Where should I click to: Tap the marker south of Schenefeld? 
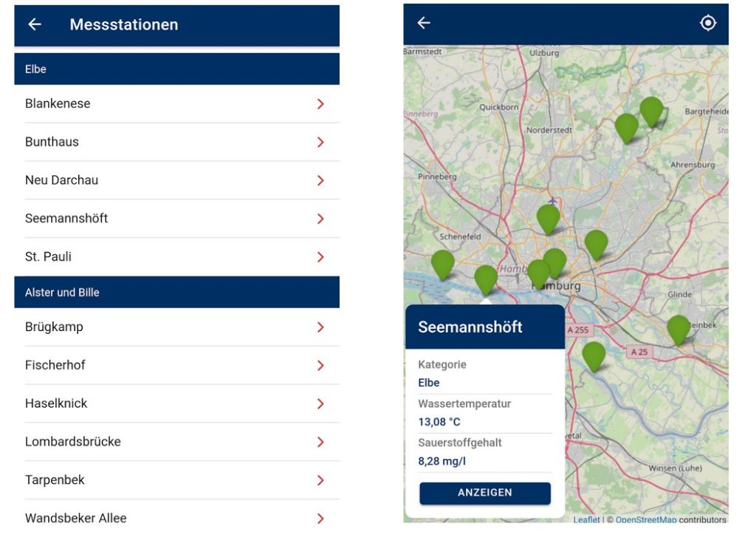[443, 265]
